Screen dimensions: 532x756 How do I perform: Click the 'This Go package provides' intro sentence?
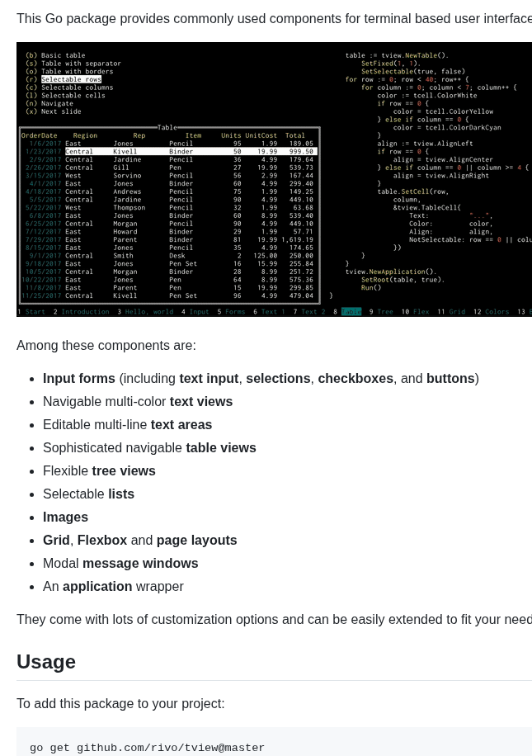coord(274,19)
